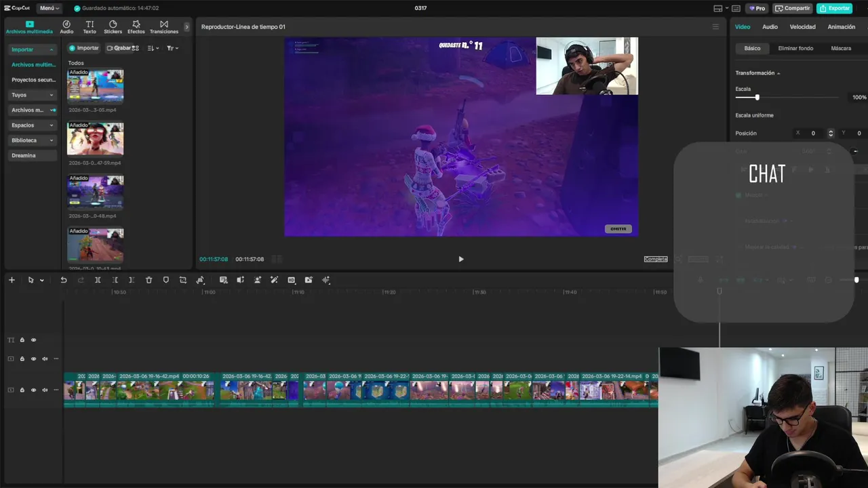Open the Menú dropdown
This screenshot has height=488, width=868.
click(x=50, y=8)
